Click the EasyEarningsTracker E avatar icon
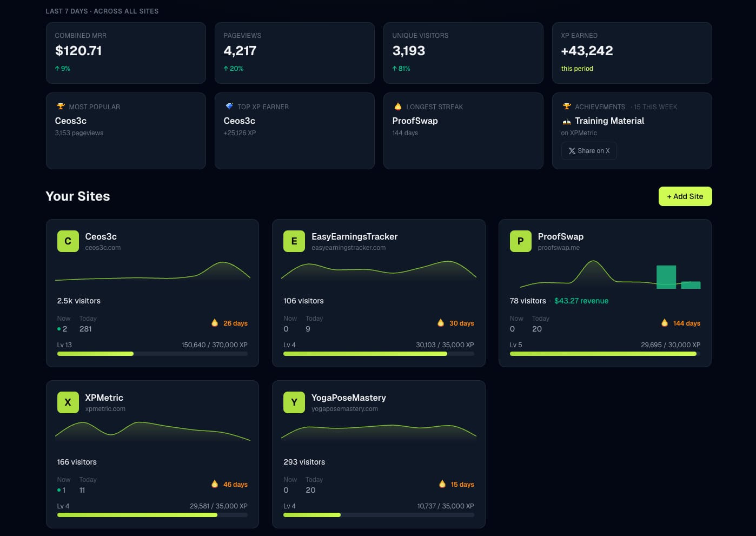Image resolution: width=756 pixels, height=536 pixels. pyautogui.click(x=294, y=241)
